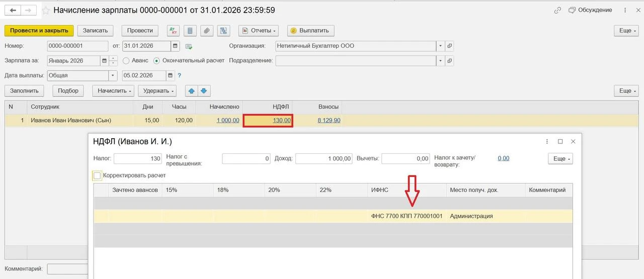
Task: Select employee Иванов Иван Иванович (Сын) cell
Action: (x=80, y=121)
